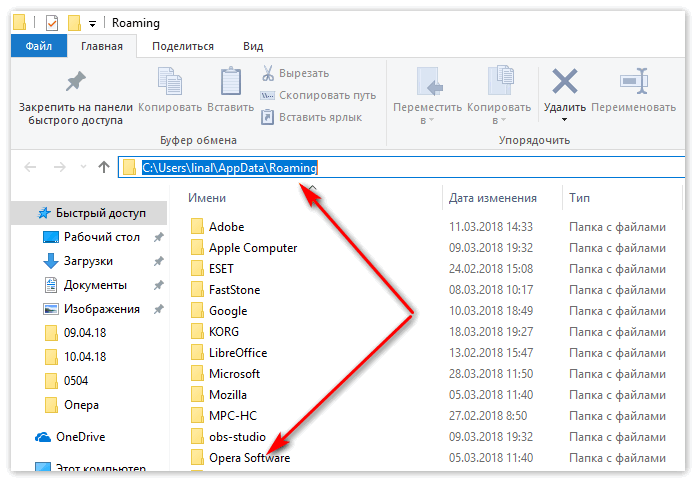Click the Вырезать scissors icon
The width and height of the screenshot is (696, 482).
268,73
